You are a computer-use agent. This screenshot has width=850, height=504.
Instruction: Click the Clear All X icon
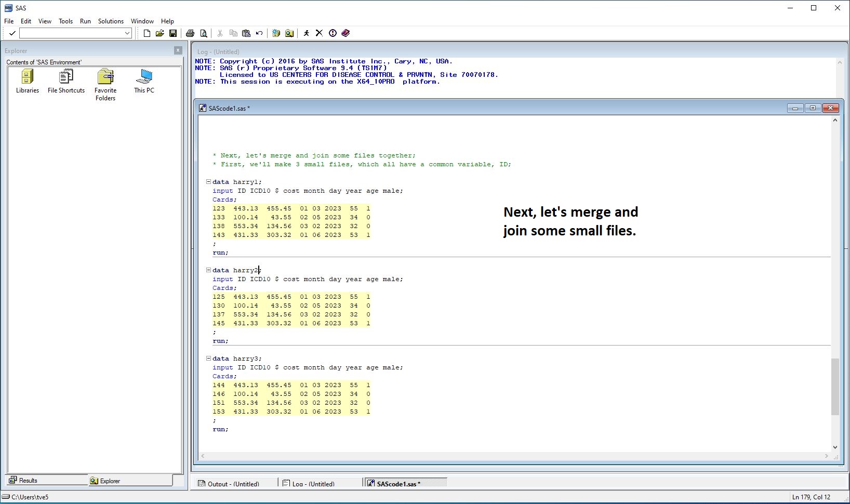(x=319, y=33)
